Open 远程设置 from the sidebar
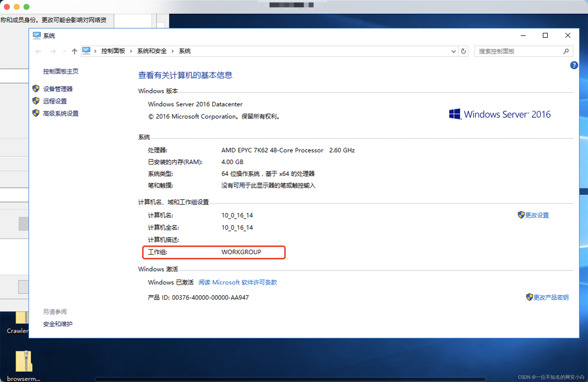The image size is (588, 382). pos(55,101)
